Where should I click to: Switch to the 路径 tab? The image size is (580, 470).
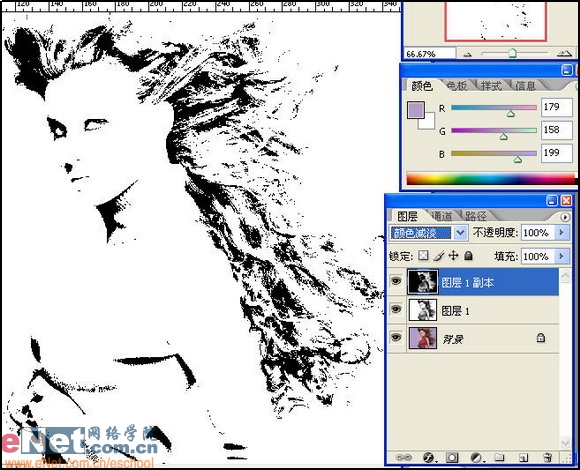[x=476, y=216]
